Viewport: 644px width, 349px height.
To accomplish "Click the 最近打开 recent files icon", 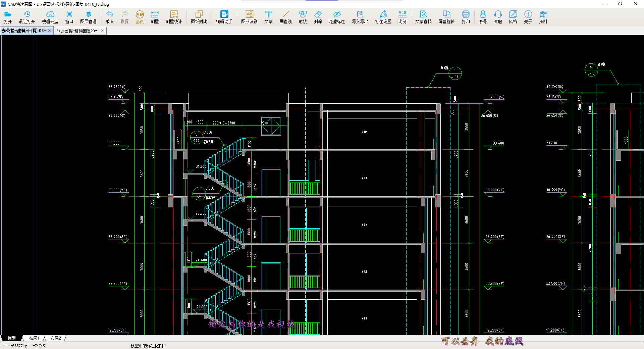I will pos(27,17).
